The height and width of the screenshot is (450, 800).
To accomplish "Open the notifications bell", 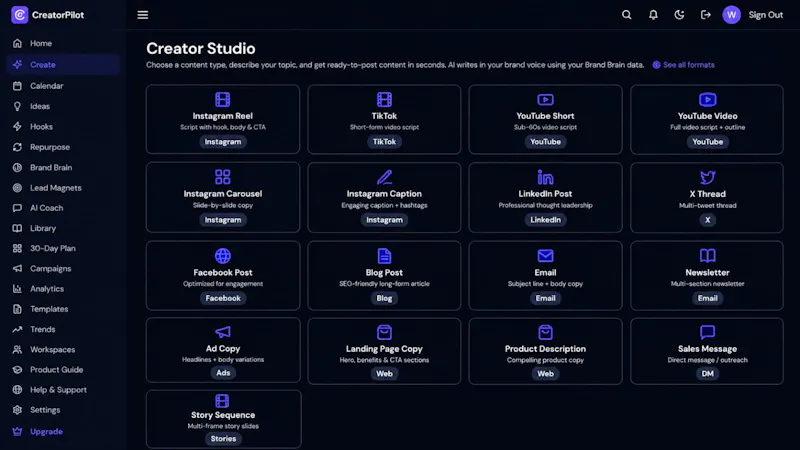I will 653,15.
